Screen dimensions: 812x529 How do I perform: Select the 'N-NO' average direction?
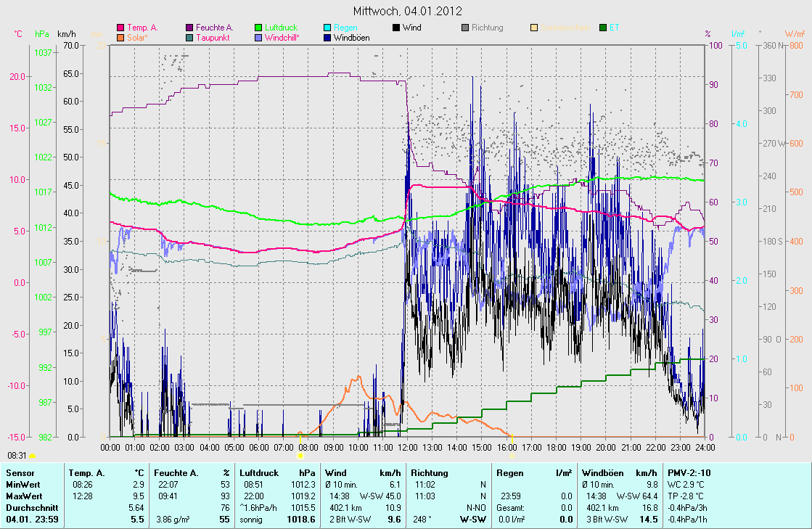click(x=477, y=508)
